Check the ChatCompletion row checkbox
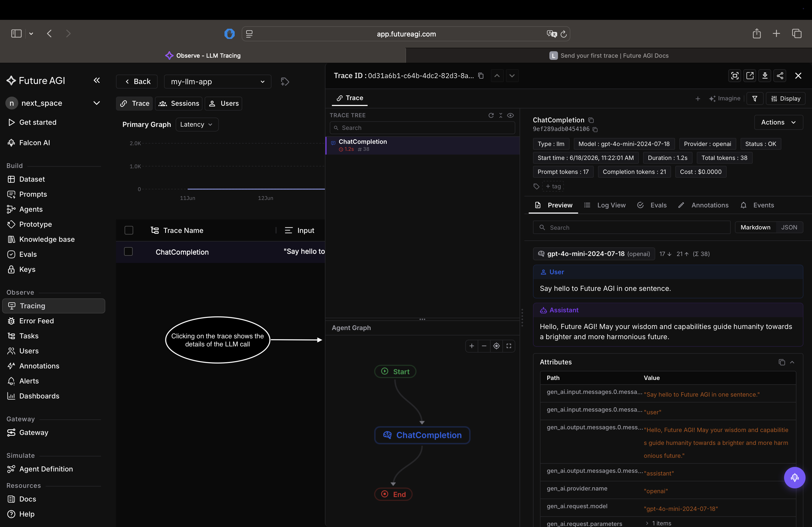 point(128,252)
